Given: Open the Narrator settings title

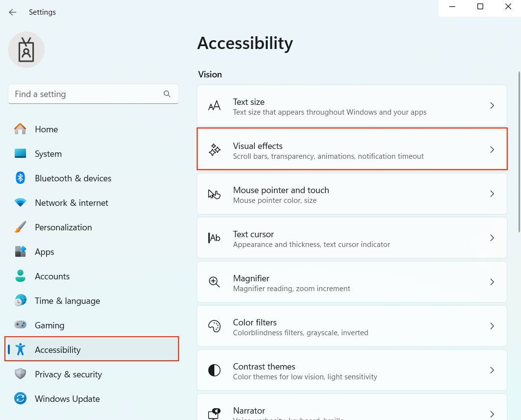Looking at the screenshot, I should point(249,411).
